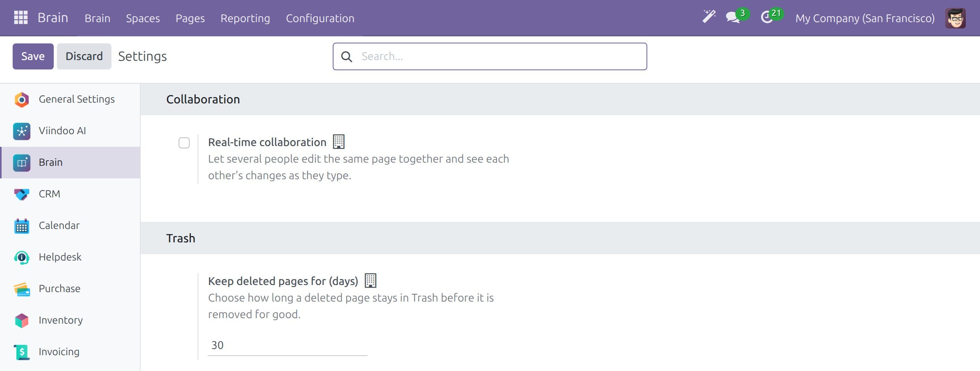The image size is (980, 371).
Task: Select the Purchase credit card icon
Action: tap(22, 289)
